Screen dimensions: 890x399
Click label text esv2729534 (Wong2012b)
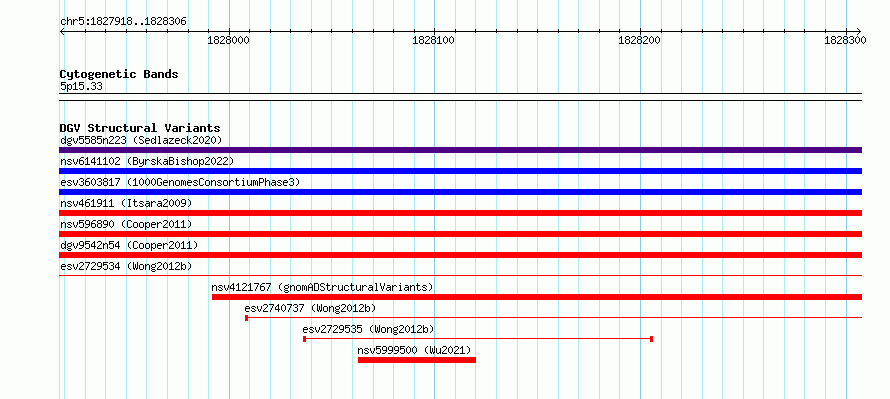(126, 266)
